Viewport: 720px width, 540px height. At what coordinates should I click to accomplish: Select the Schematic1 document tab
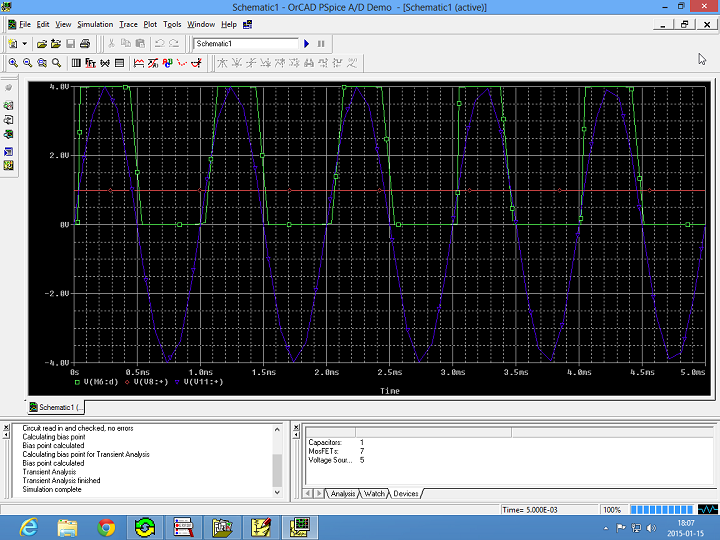(x=58, y=408)
